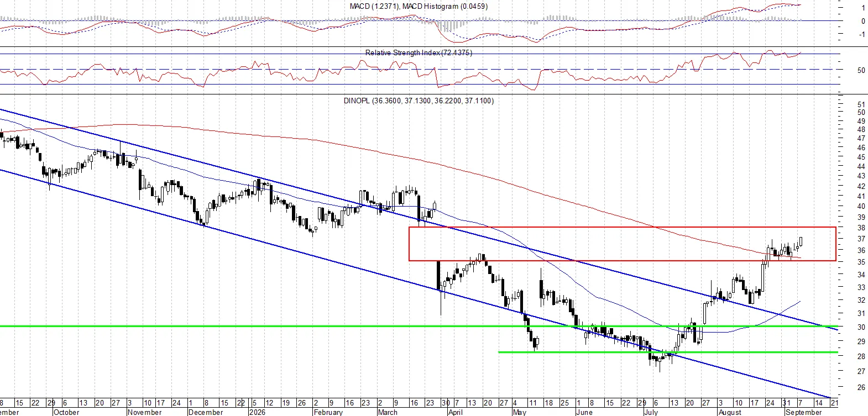Click the April month label on time axis

point(455,412)
